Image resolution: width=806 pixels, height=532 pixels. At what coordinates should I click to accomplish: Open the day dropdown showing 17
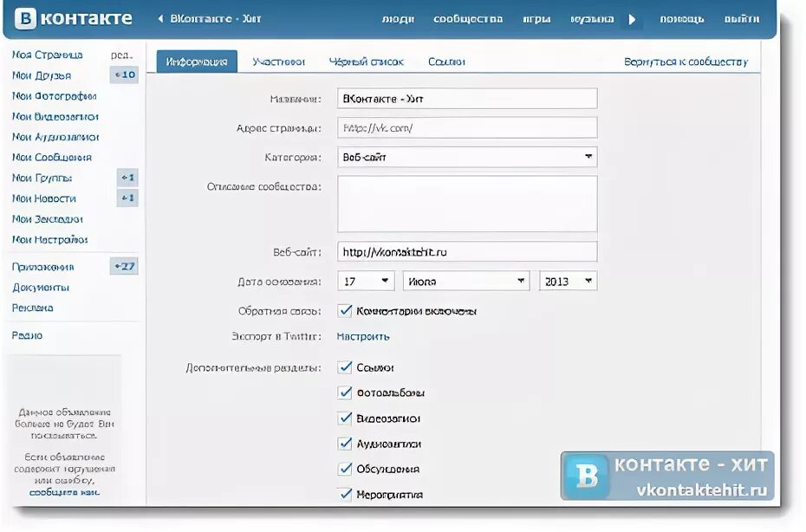coord(366,282)
